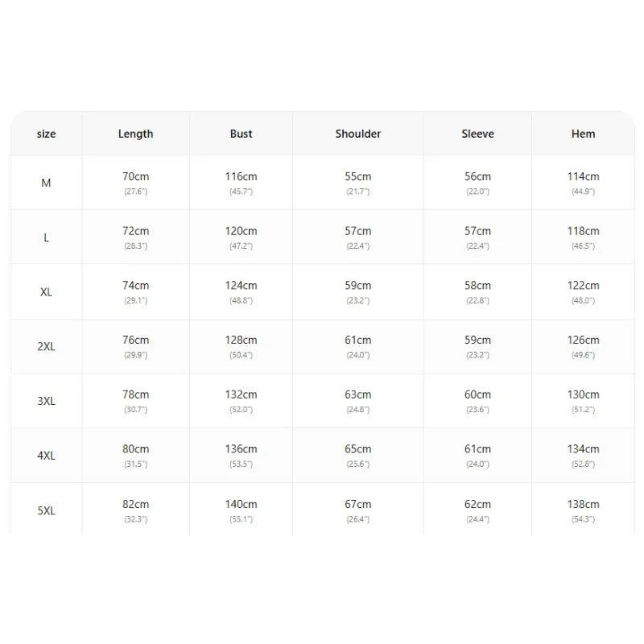
Task: Click the 61cm shoulder cell for 2XL
Action: pyautogui.click(x=358, y=340)
